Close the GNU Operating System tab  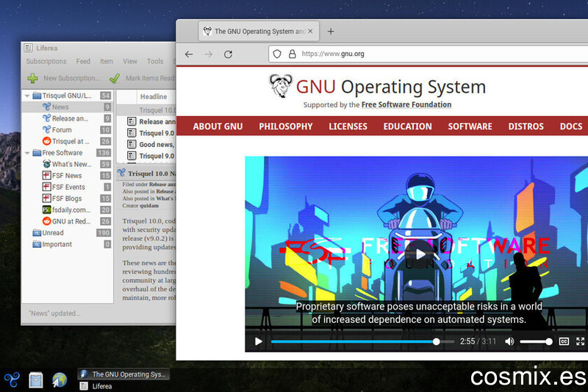310,31
